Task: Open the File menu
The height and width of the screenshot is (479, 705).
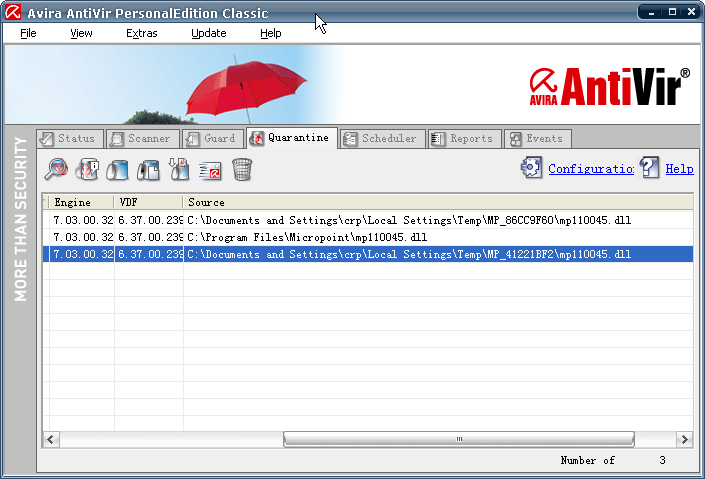Action: pos(28,33)
